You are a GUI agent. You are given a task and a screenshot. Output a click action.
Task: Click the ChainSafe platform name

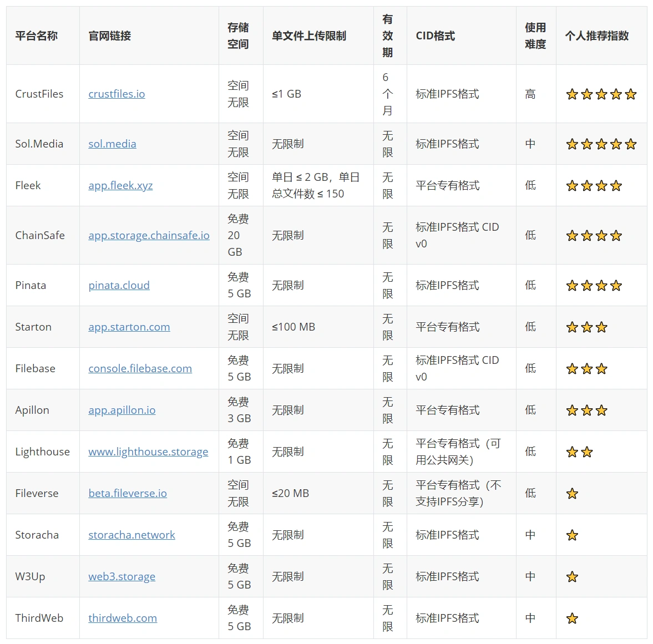[x=40, y=236]
